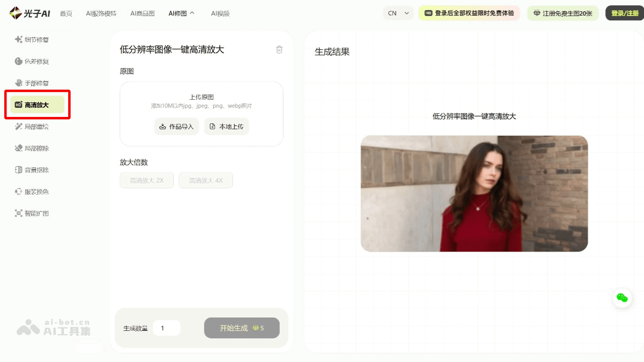Click the trash icon to clear the task
Screen dimensions: 644x362
click(279, 49)
